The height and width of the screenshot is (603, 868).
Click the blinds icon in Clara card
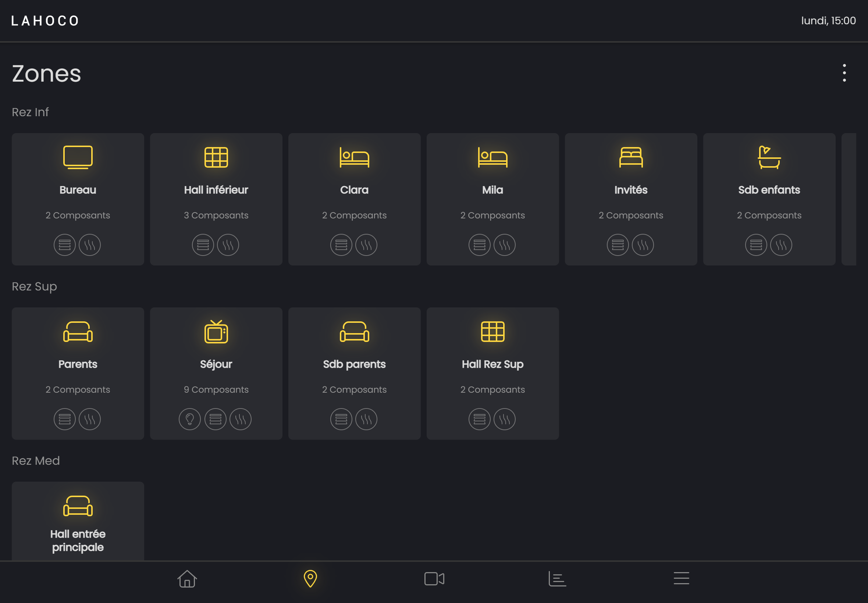341,245
